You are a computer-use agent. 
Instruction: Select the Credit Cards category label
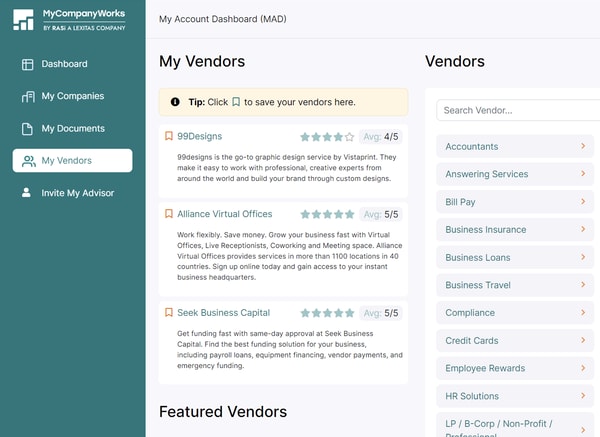click(472, 341)
